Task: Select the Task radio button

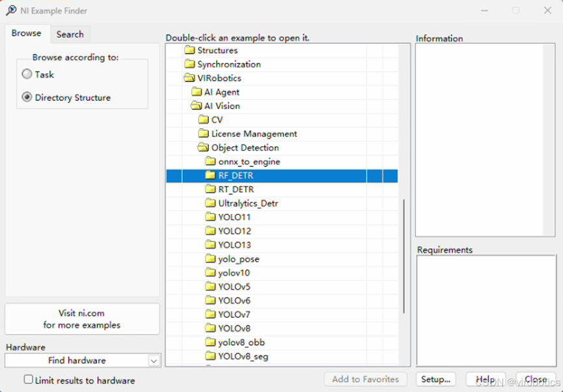Action: 27,74
